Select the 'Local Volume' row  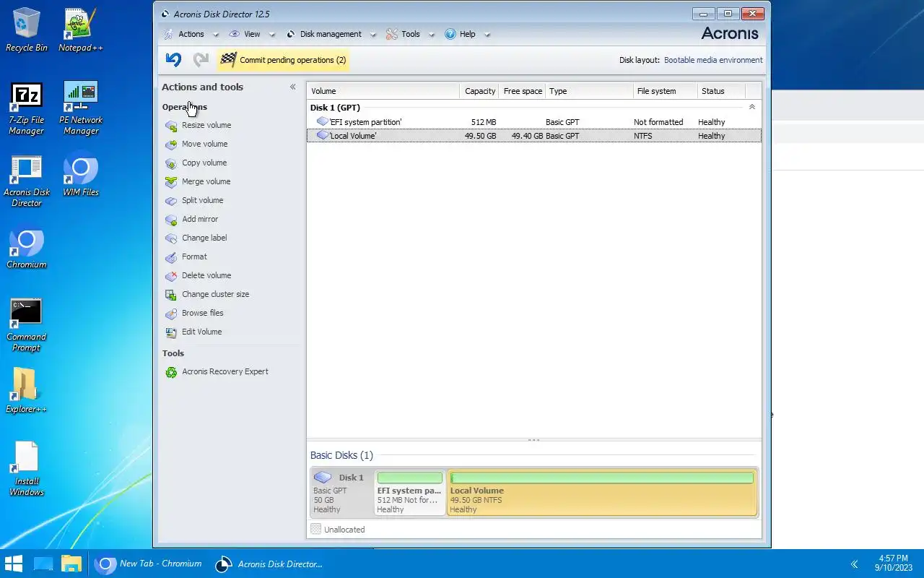pos(534,136)
